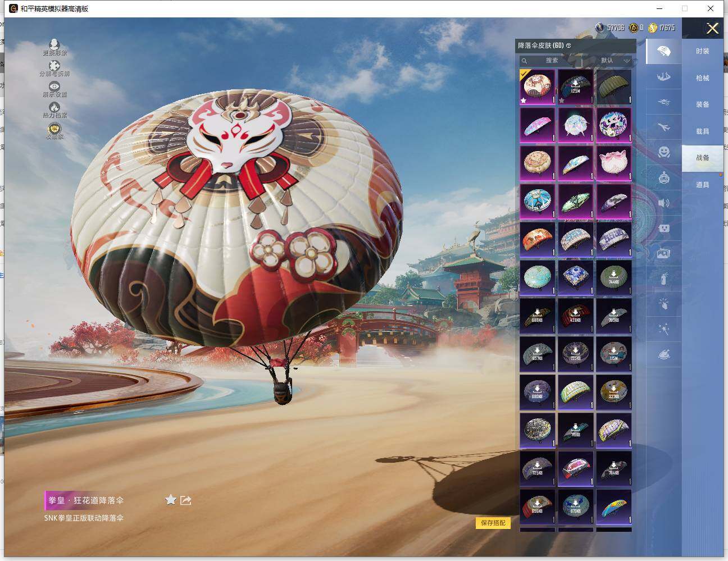Download the 125M parachute skin

click(576, 87)
